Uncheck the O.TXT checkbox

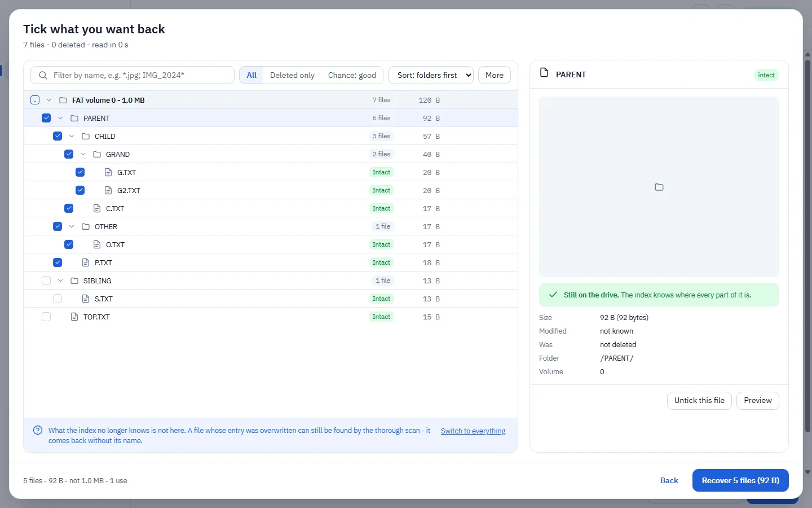tap(69, 244)
